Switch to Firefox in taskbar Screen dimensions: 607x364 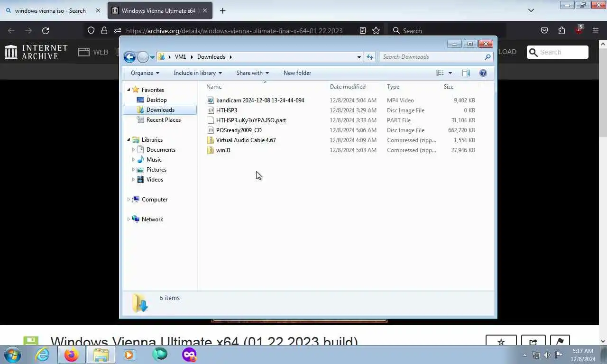(x=72, y=355)
